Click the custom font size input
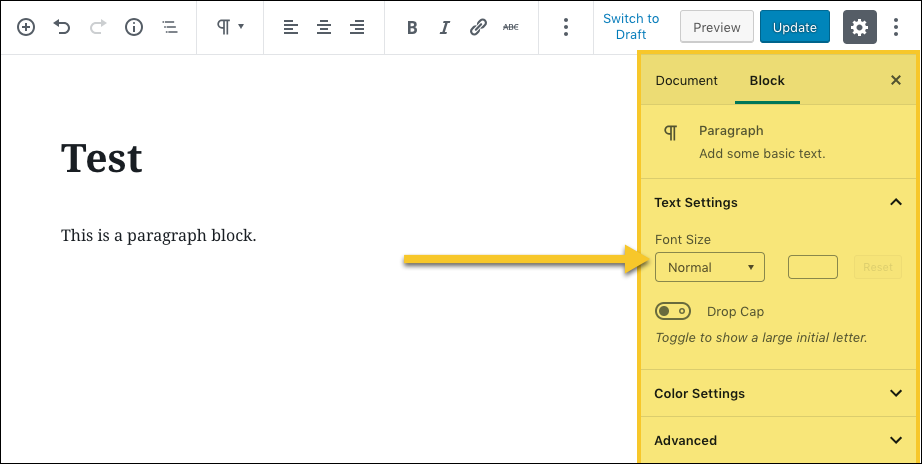Image resolution: width=922 pixels, height=464 pixels. pos(813,267)
